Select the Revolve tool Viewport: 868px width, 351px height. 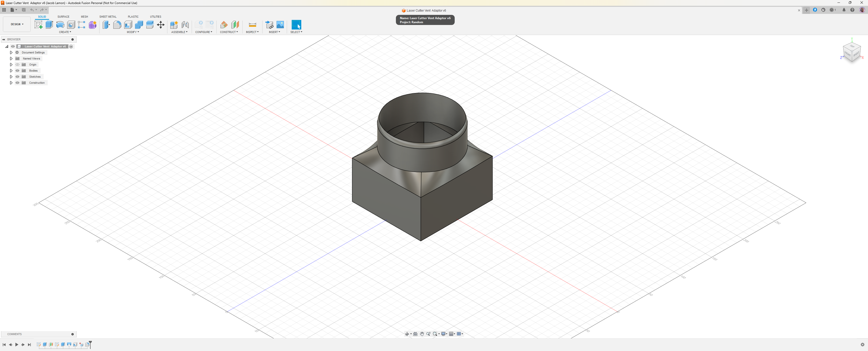click(x=60, y=25)
